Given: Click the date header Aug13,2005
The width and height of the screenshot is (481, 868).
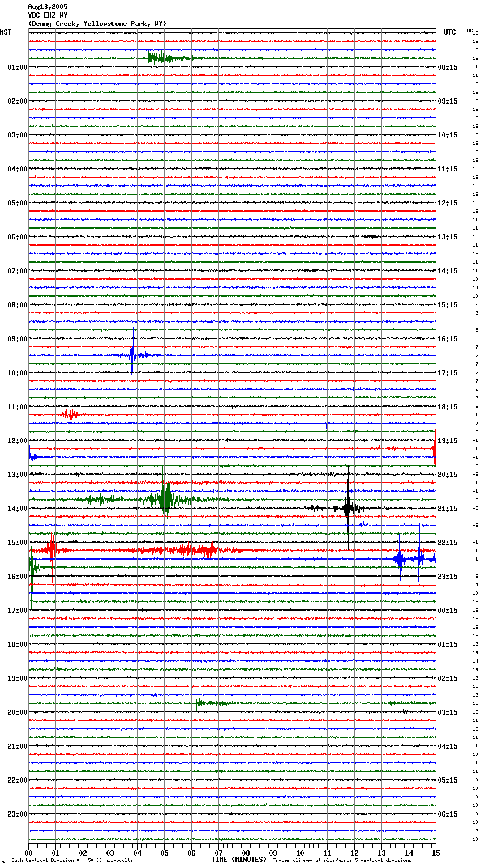Looking at the screenshot, I should tap(48, 7).
